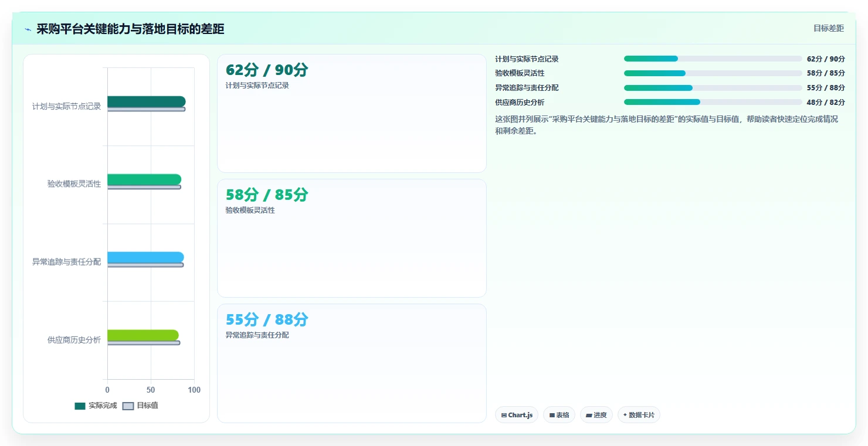Click the 异常追踪与责任分配 progress bar
The height and width of the screenshot is (446, 868).
point(713,88)
